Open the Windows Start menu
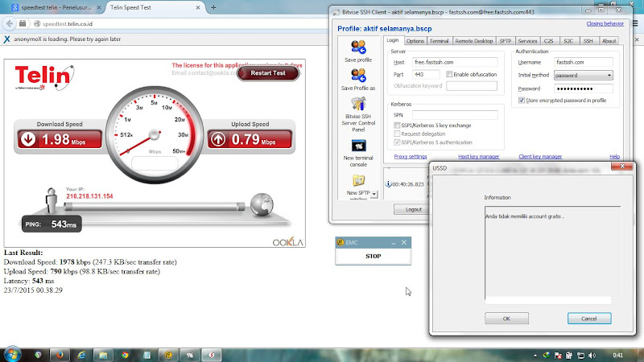 point(11,355)
